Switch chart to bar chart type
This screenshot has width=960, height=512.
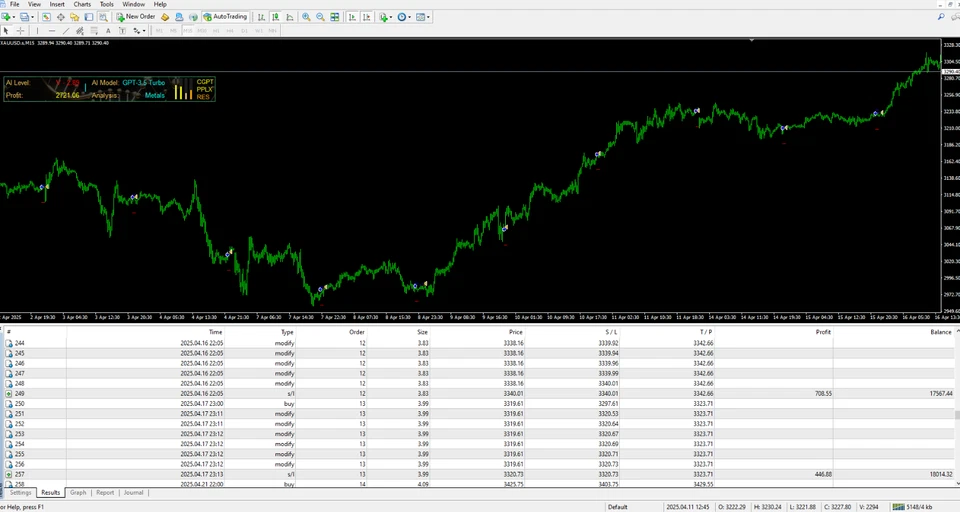[x=261, y=17]
